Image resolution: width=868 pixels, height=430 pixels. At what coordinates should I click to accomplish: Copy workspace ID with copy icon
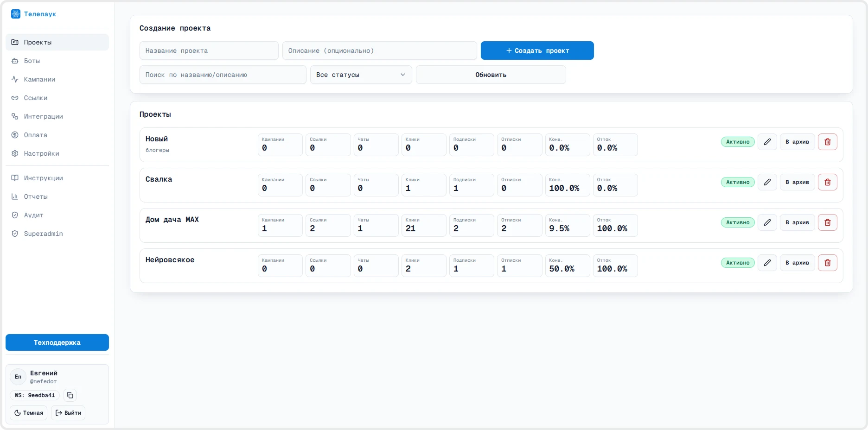(70, 395)
